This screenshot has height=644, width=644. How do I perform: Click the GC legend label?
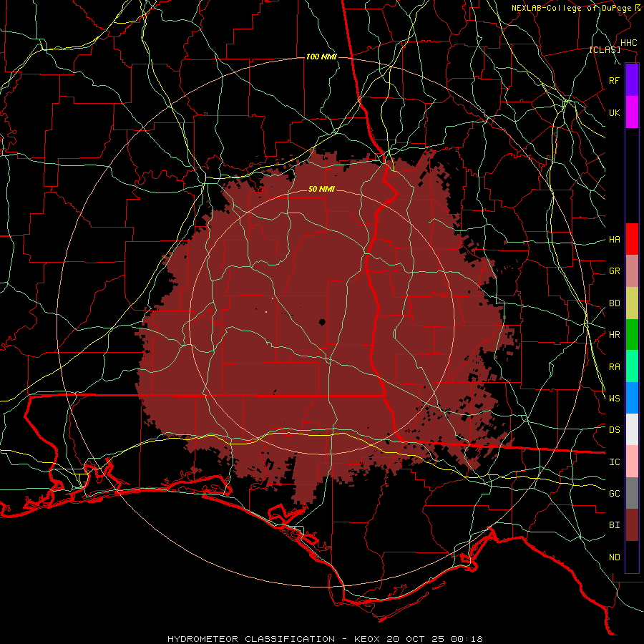tap(615, 494)
